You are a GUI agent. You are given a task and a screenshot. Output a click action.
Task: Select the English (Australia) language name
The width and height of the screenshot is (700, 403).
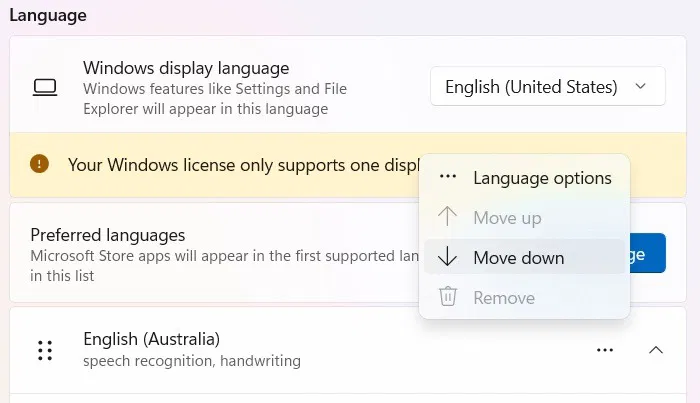(x=152, y=339)
